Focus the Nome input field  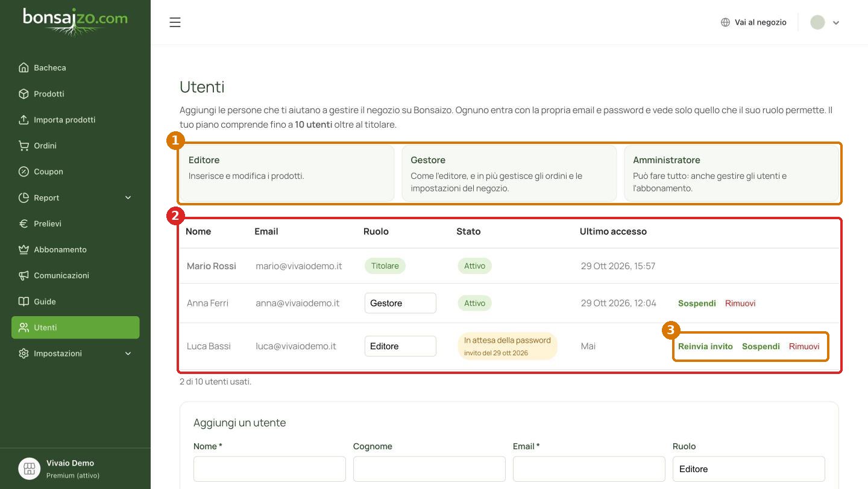pos(269,469)
